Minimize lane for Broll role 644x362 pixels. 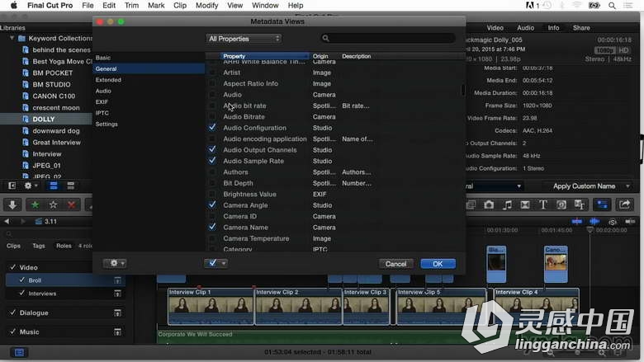tap(117, 280)
